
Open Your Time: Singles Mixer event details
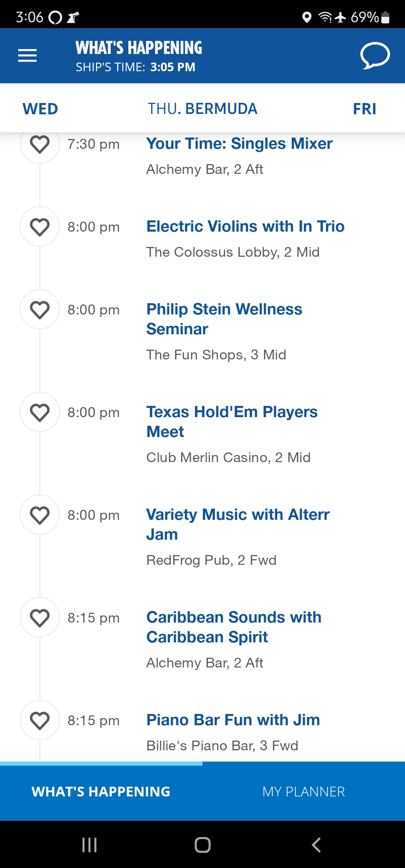(239, 144)
